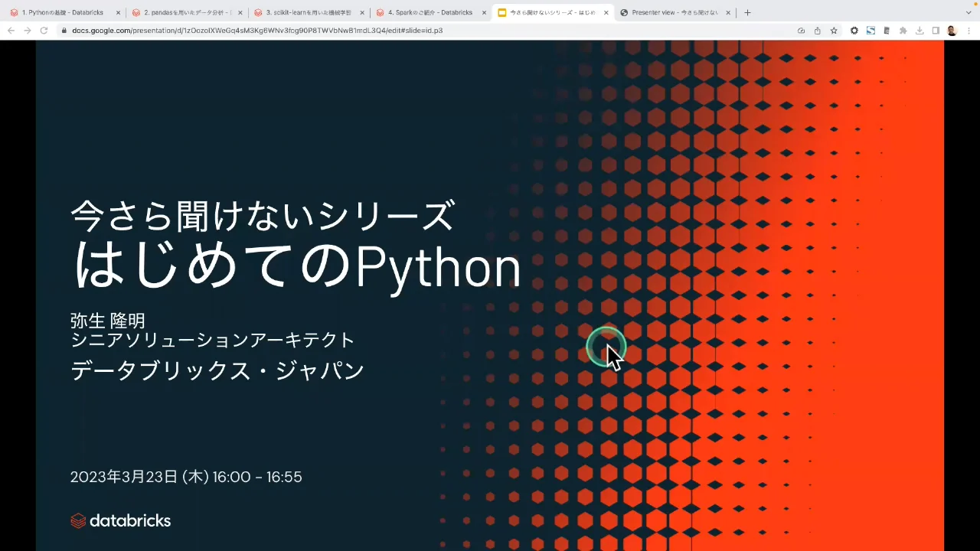Viewport: 980px width, 551px height.
Task: Switch to the Presenter view tab
Action: [675, 12]
